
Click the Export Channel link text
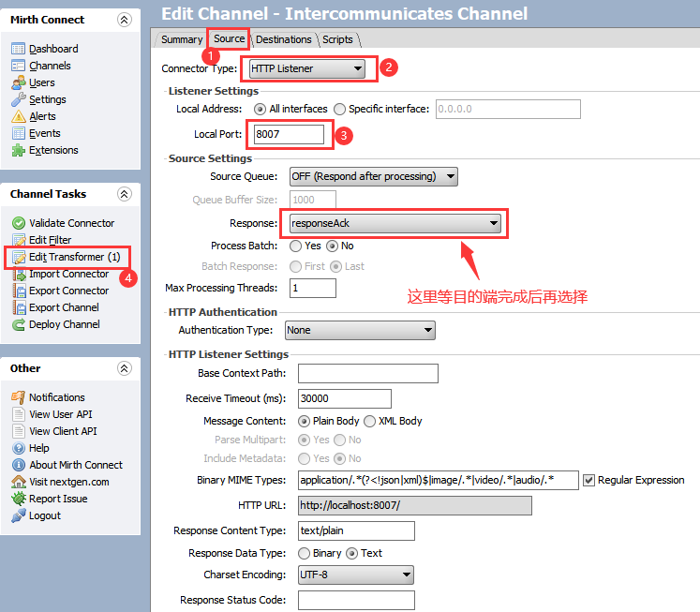(x=64, y=307)
